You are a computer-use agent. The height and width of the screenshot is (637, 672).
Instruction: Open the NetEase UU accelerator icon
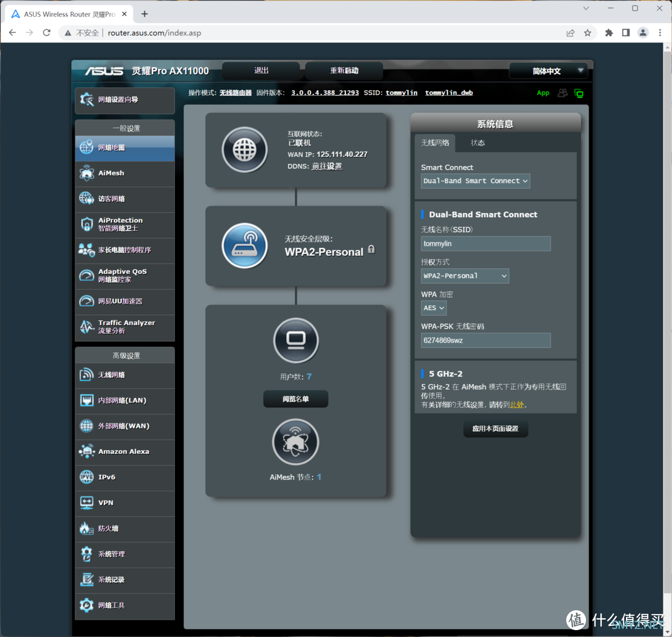pyautogui.click(x=86, y=301)
